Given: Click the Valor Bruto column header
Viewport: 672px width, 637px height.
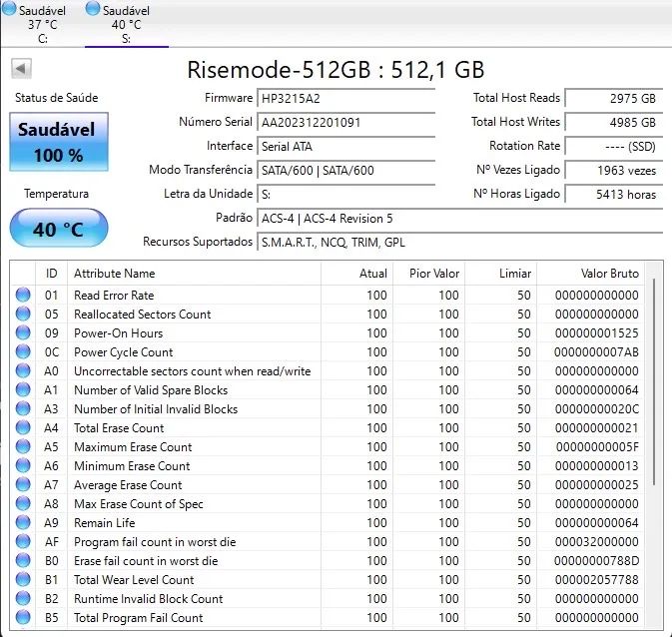Looking at the screenshot, I should tap(590, 274).
